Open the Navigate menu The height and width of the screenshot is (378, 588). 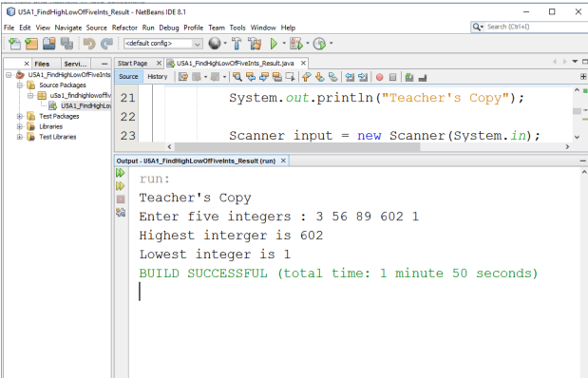point(68,28)
